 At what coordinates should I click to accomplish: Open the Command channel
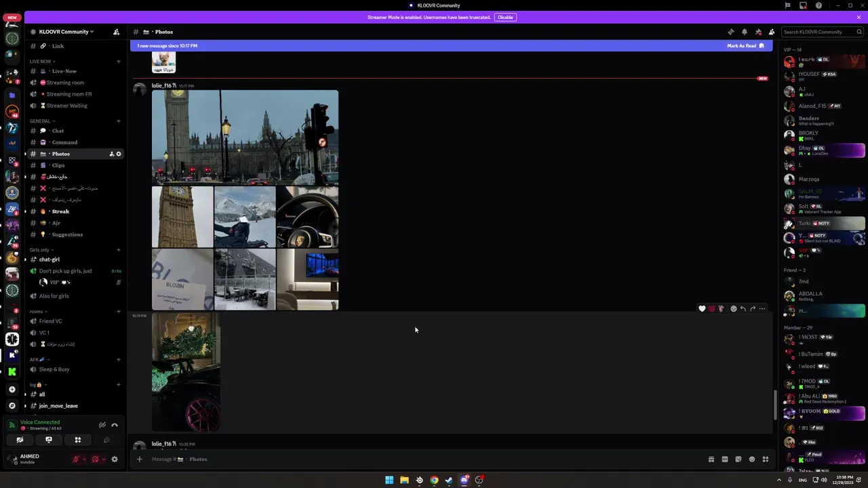click(76, 142)
